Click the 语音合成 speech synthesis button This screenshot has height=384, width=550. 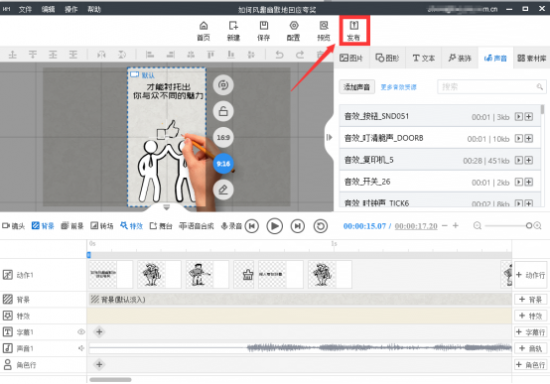[196, 226]
